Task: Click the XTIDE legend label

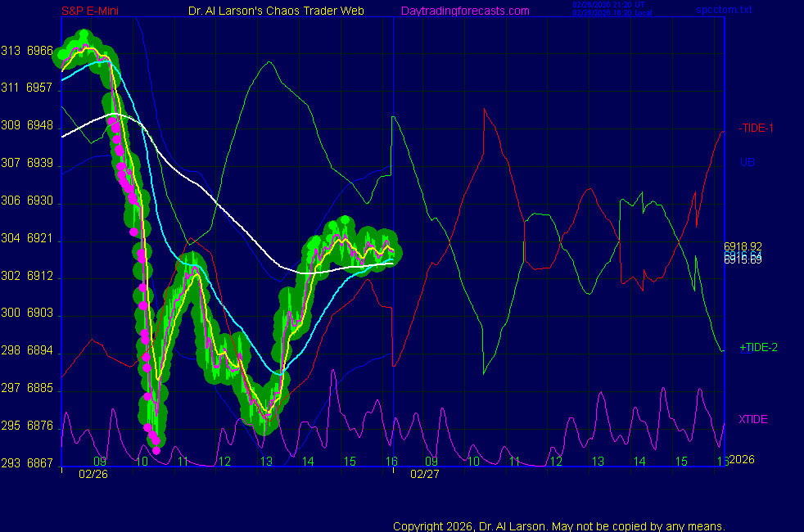Action: coord(753,420)
